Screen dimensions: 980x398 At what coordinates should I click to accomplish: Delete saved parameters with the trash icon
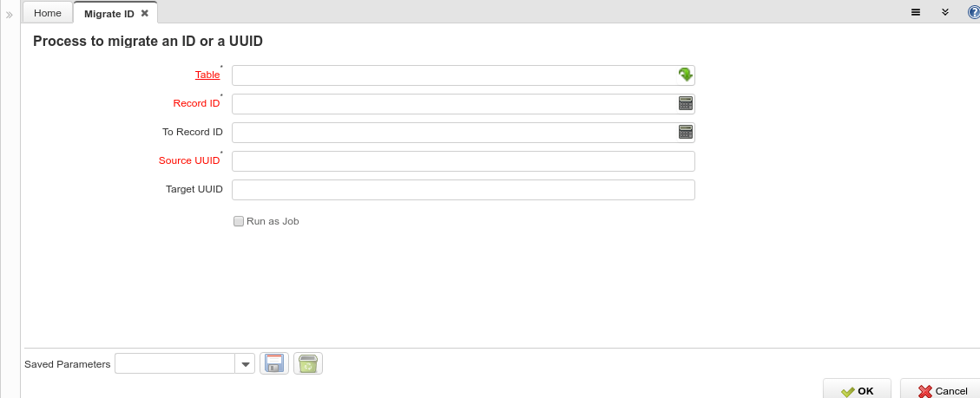click(308, 363)
